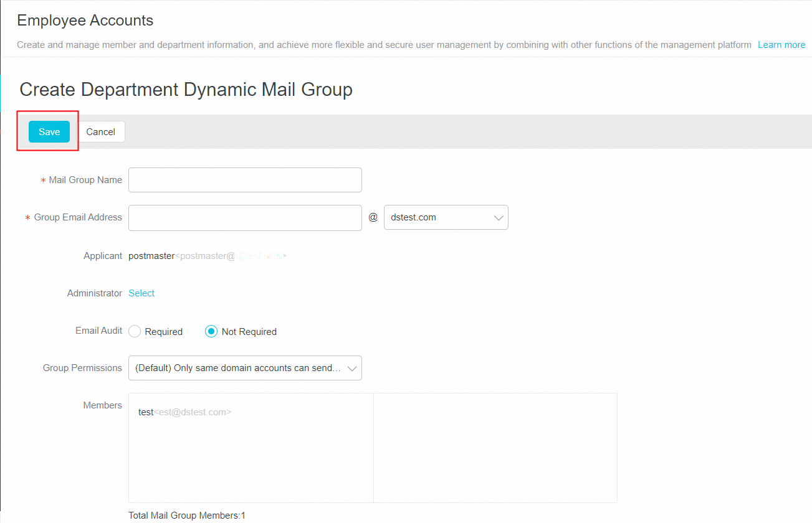812x523 pixels.
Task: Click the Total Mail Group Members:1 text
Action: coord(187,516)
